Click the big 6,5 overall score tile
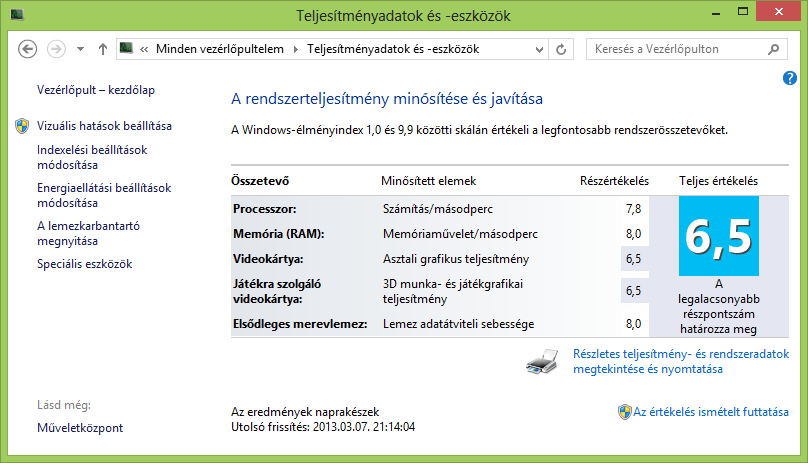This screenshot has height=463, width=808. (x=718, y=236)
